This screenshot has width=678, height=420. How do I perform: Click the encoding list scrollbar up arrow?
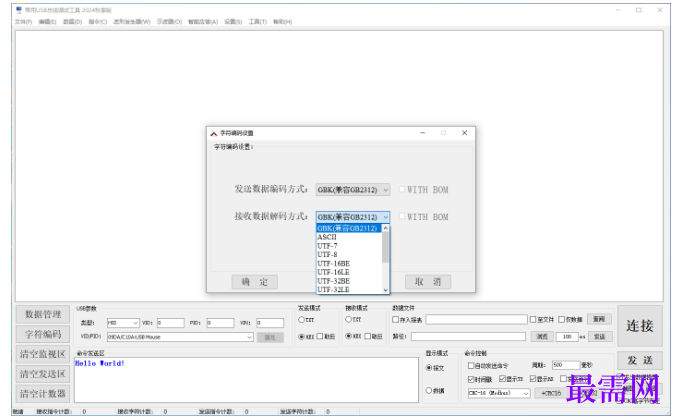pyautogui.click(x=385, y=228)
